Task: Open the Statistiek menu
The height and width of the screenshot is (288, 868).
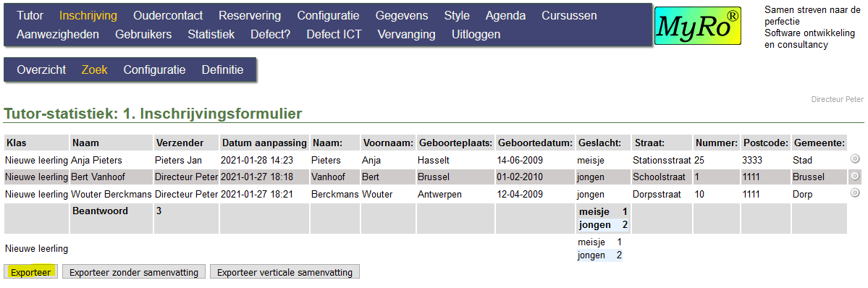Action: [x=211, y=34]
